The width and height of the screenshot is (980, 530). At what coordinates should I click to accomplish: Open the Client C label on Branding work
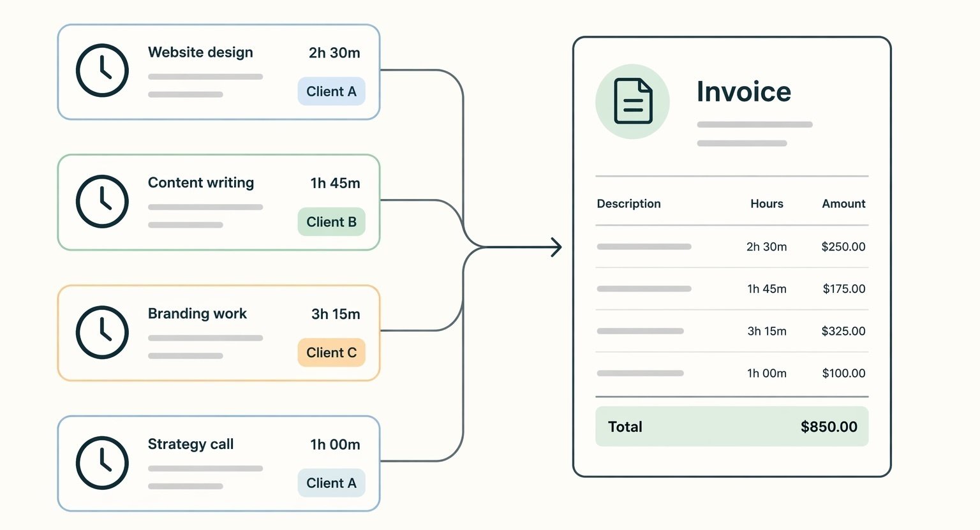point(331,352)
